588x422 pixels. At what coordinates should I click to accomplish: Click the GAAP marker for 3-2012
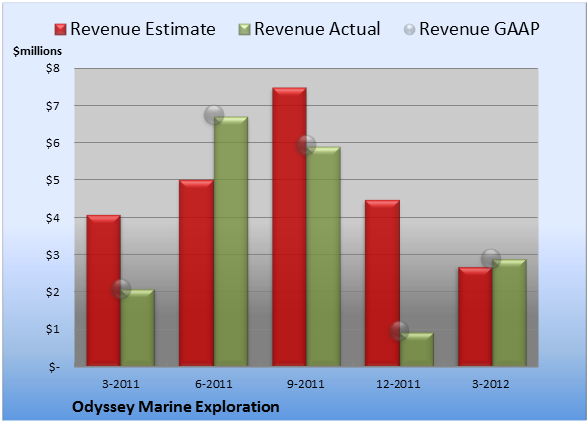point(491,258)
